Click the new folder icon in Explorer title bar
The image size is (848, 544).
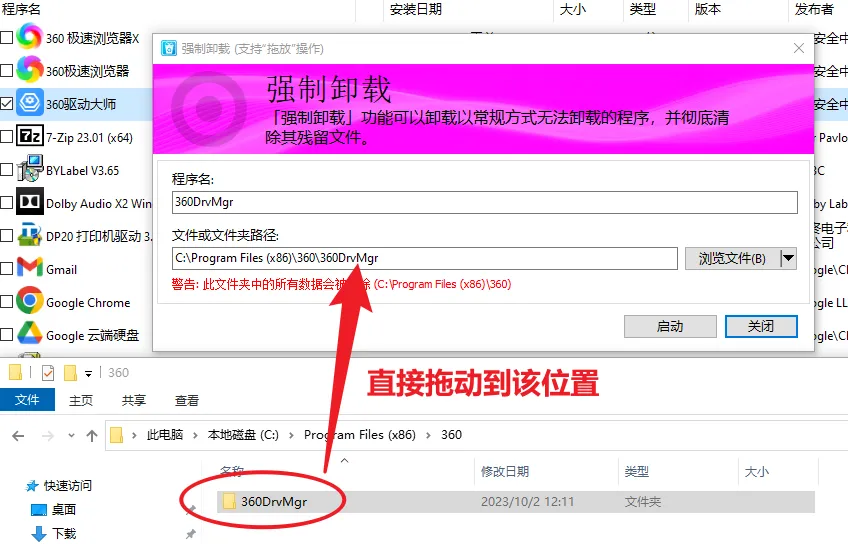tap(70, 373)
